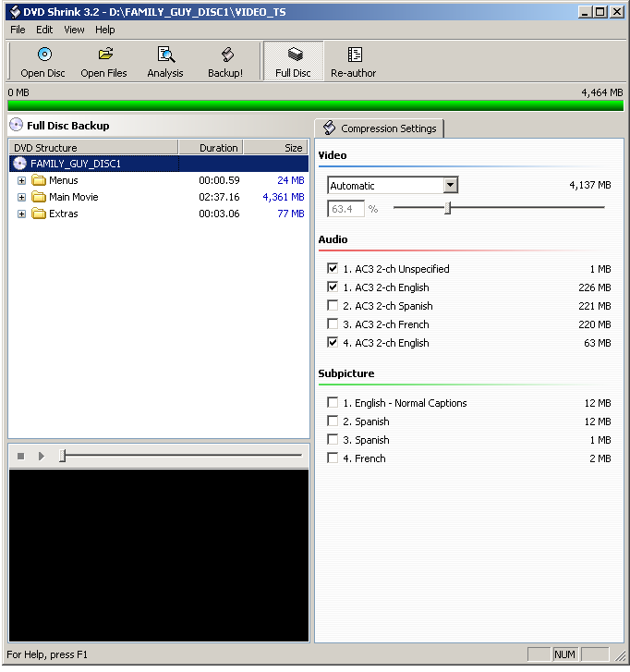This screenshot has height=672, width=630.
Task: Select the FAMILY_GUY_DISC1 row
Action: (x=159, y=164)
